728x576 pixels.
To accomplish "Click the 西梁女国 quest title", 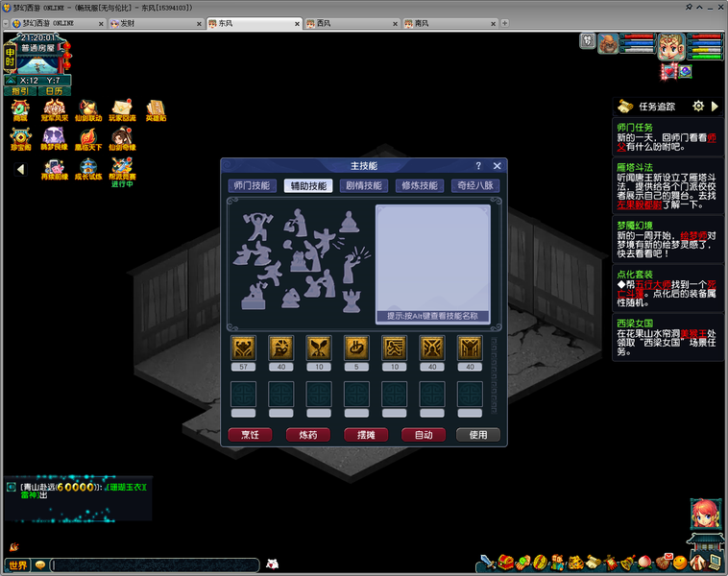I will click(x=635, y=324).
